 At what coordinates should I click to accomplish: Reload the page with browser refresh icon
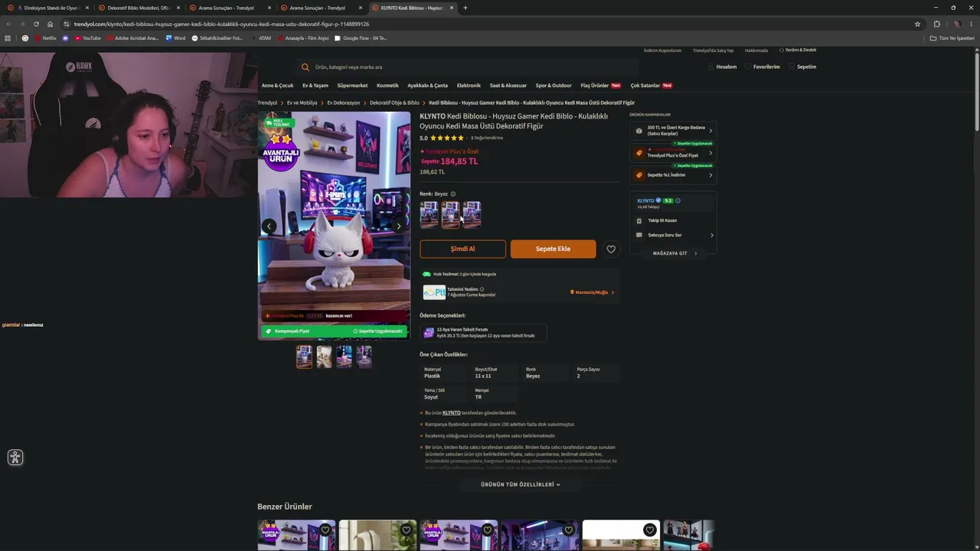[x=36, y=24]
